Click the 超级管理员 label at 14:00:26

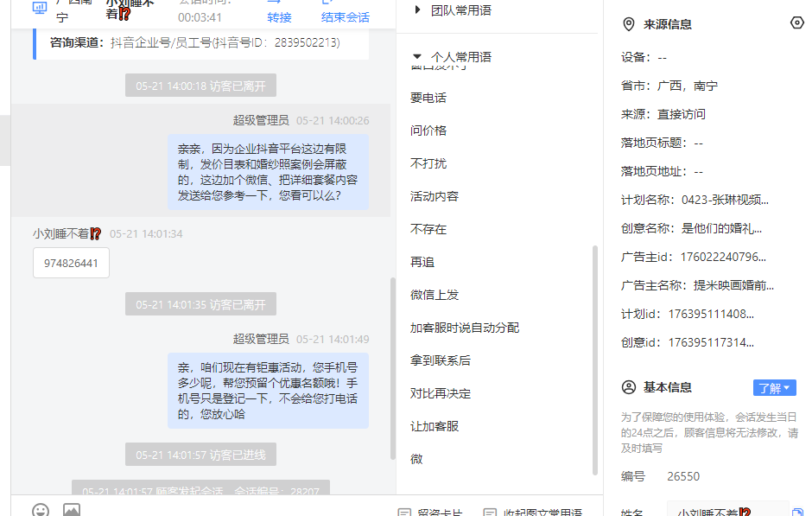[x=261, y=120]
